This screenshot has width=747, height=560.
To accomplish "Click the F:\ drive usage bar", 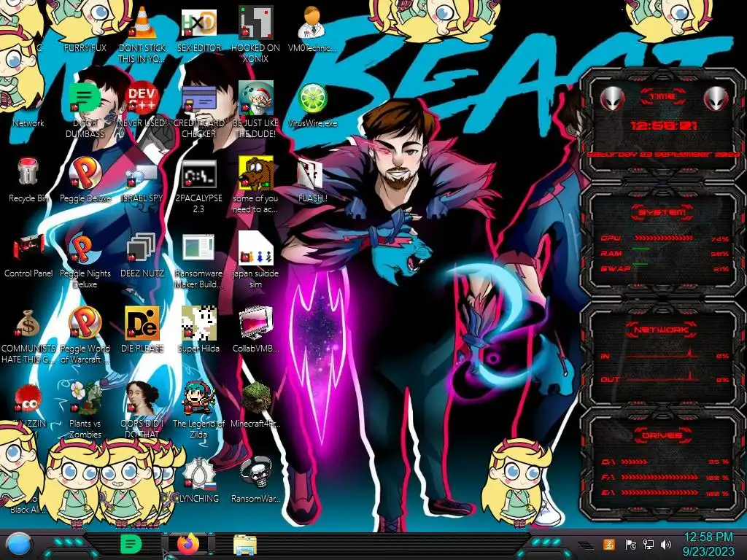I will point(660,477).
